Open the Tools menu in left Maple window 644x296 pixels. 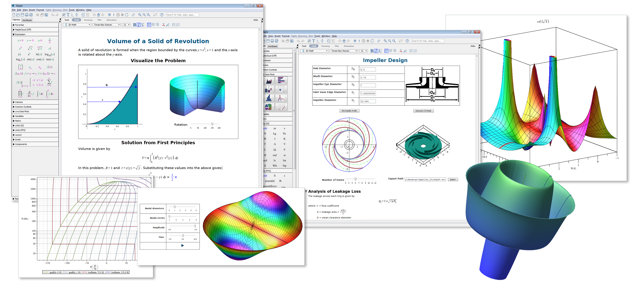click(x=71, y=10)
